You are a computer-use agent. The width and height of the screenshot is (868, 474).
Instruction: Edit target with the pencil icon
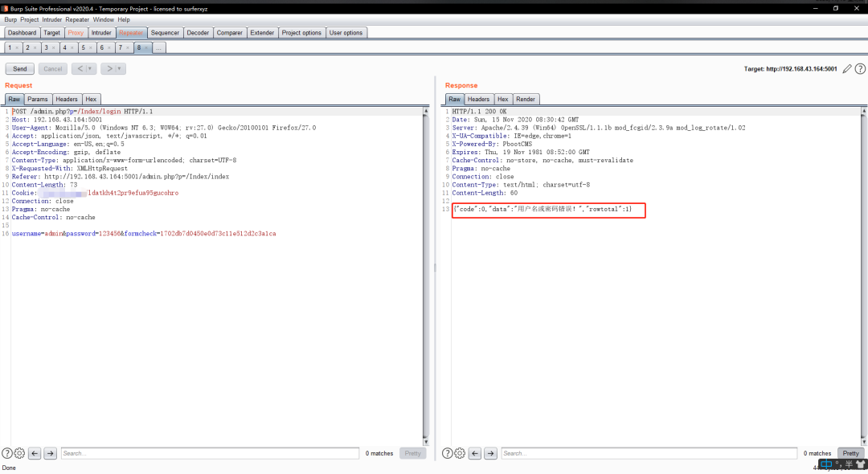(847, 68)
